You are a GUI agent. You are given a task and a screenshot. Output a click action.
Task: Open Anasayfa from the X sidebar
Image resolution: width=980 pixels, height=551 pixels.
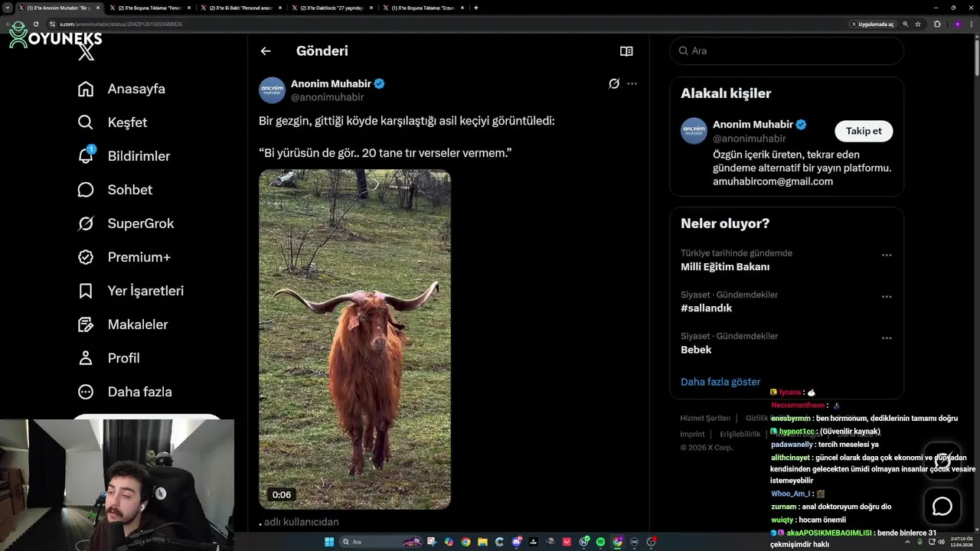pyautogui.click(x=121, y=89)
